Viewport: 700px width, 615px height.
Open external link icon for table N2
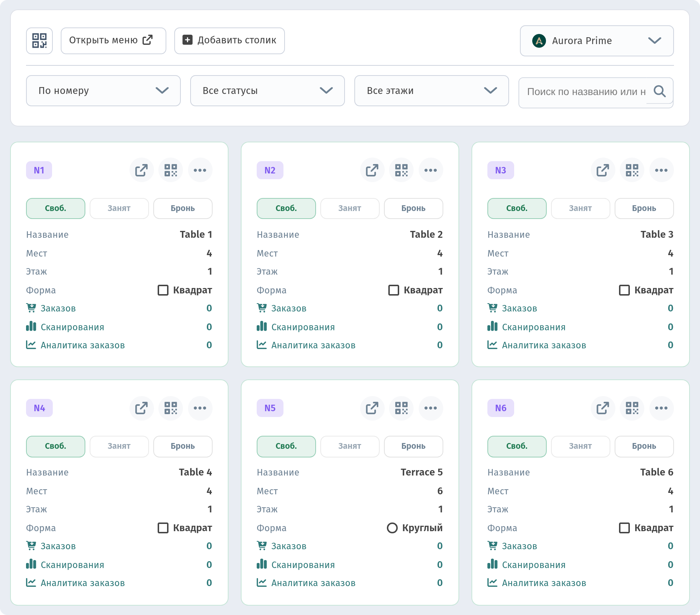coord(372,170)
